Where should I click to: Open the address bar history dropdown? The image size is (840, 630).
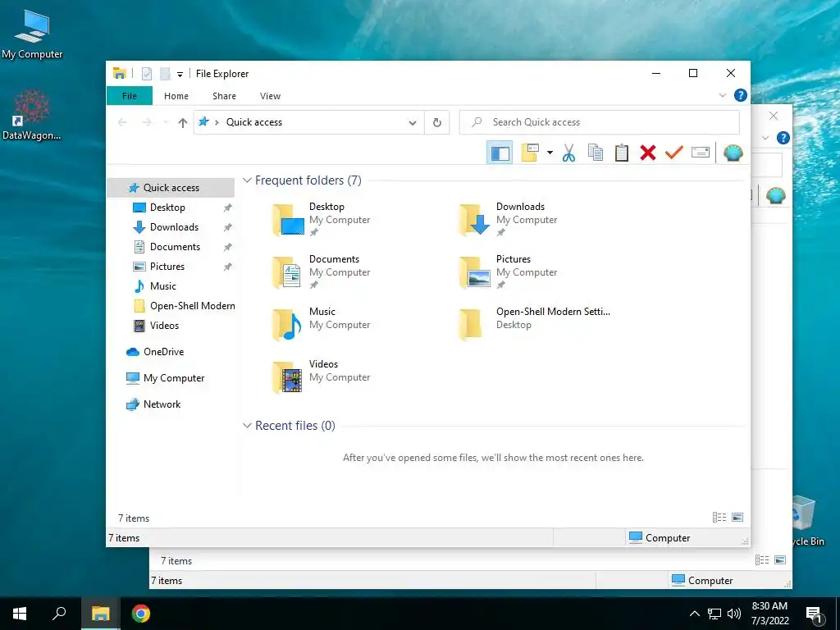[413, 123]
